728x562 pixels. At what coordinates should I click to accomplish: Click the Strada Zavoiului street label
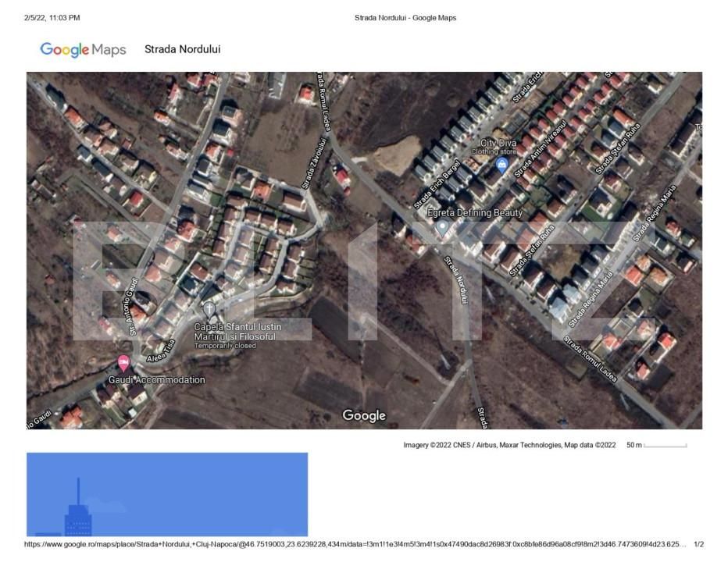313,163
